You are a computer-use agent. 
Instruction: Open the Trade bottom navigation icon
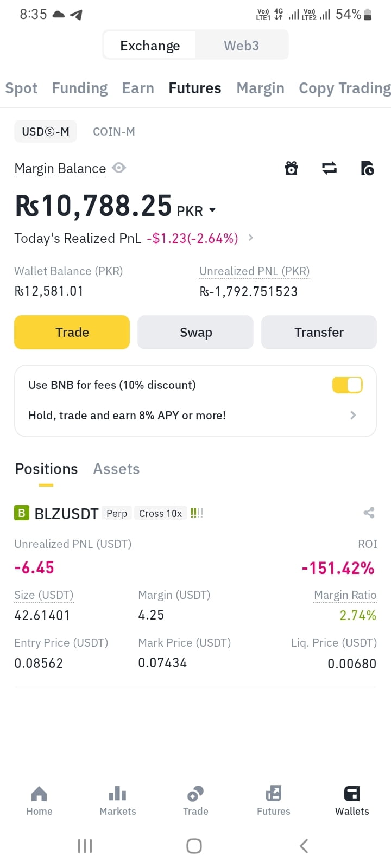click(195, 794)
